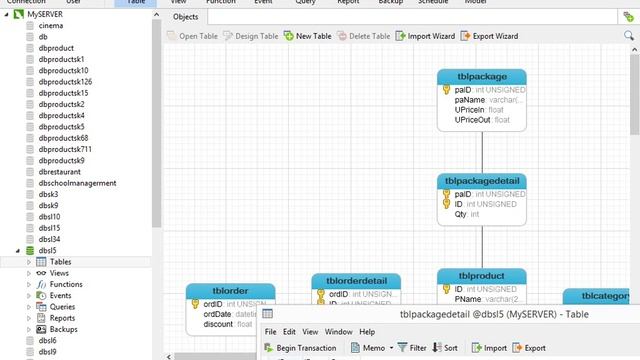
Task: Open the Window menu in the table window
Action: pos(338,332)
